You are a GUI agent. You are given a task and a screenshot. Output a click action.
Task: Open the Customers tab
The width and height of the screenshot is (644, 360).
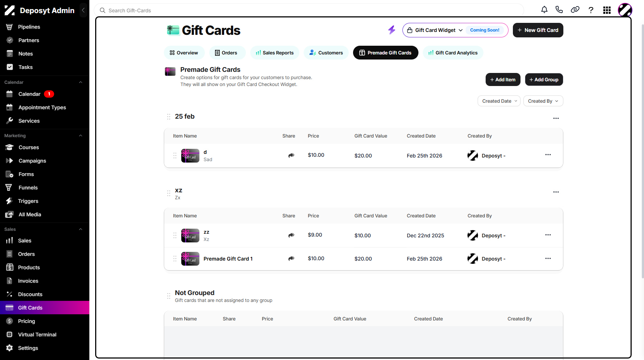tap(326, 53)
